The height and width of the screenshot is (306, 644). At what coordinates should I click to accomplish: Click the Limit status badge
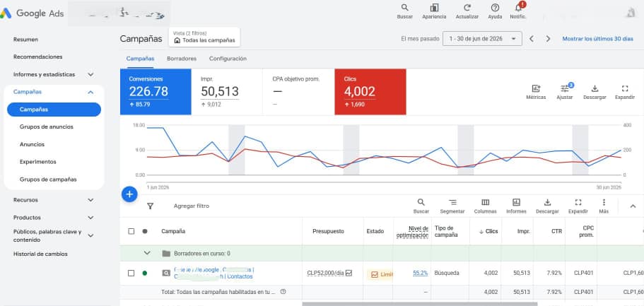(380, 274)
